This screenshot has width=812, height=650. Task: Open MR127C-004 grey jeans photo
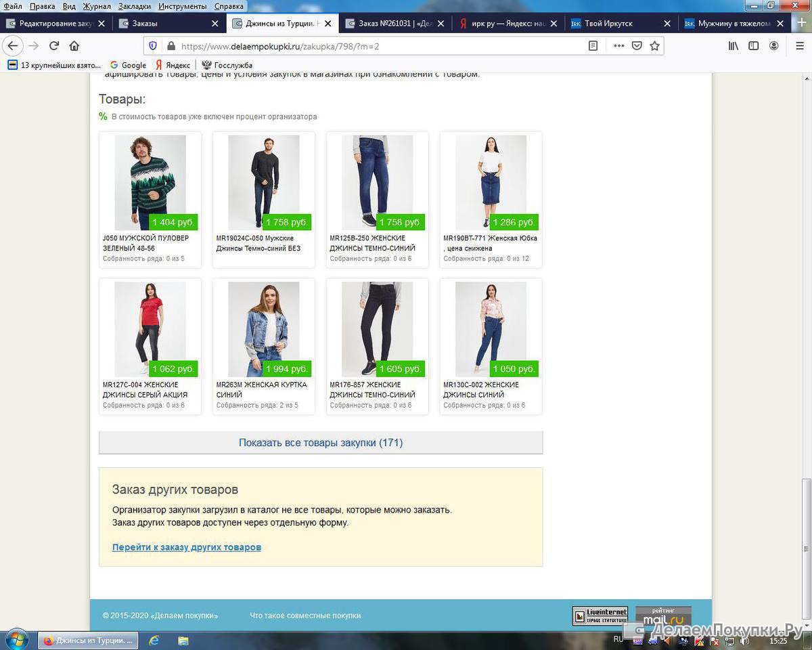[x=150, y=329]
